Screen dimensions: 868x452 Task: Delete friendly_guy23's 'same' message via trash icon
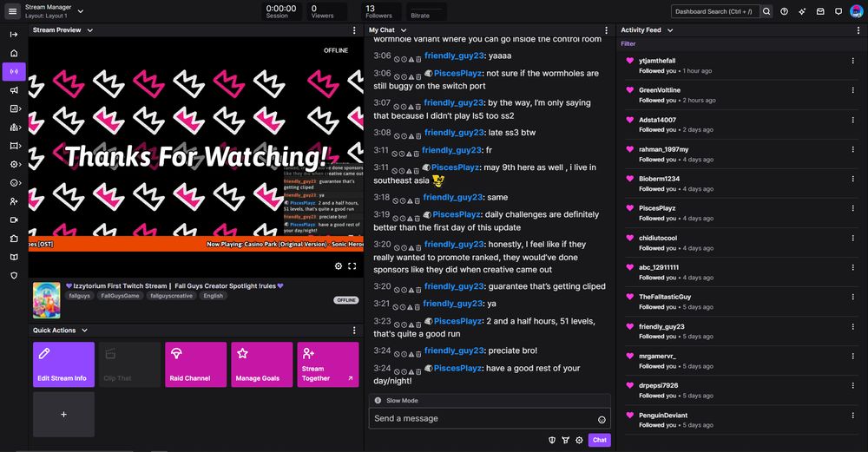pyautogui.click(x=418, y=200)
